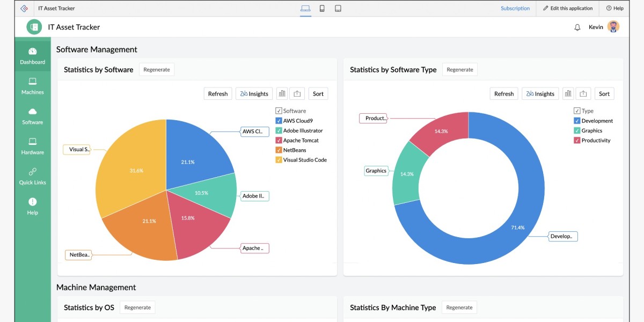Click Kevin's profile avatar

pos(613,27)
